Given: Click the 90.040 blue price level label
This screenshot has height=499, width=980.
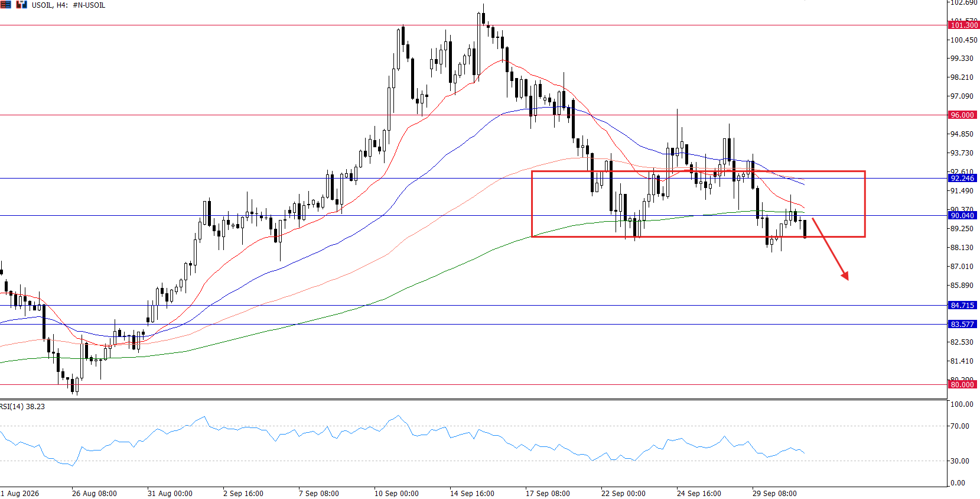Looking at the screenshot, I should coord(963,215).
